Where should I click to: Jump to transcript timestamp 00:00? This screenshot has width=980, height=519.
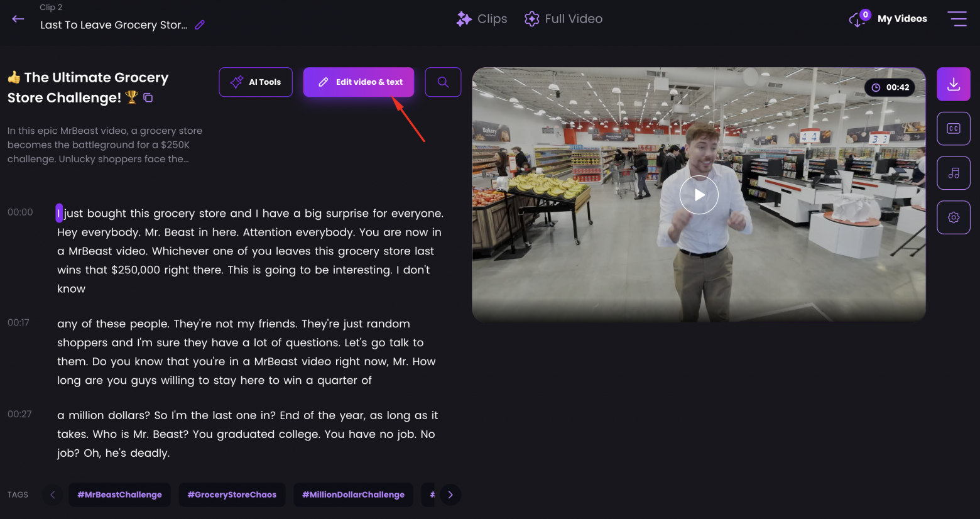[x=20, y=212]
